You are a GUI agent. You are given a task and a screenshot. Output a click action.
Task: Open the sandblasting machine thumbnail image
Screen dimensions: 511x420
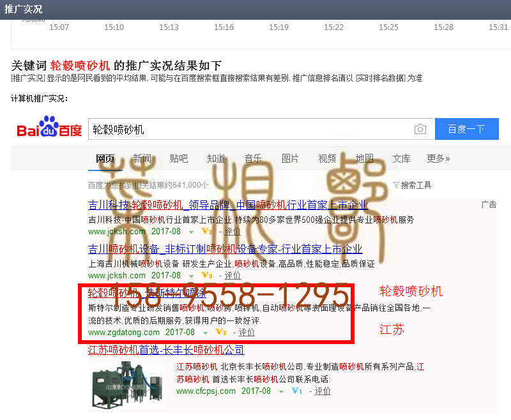(x=127, y=384)
